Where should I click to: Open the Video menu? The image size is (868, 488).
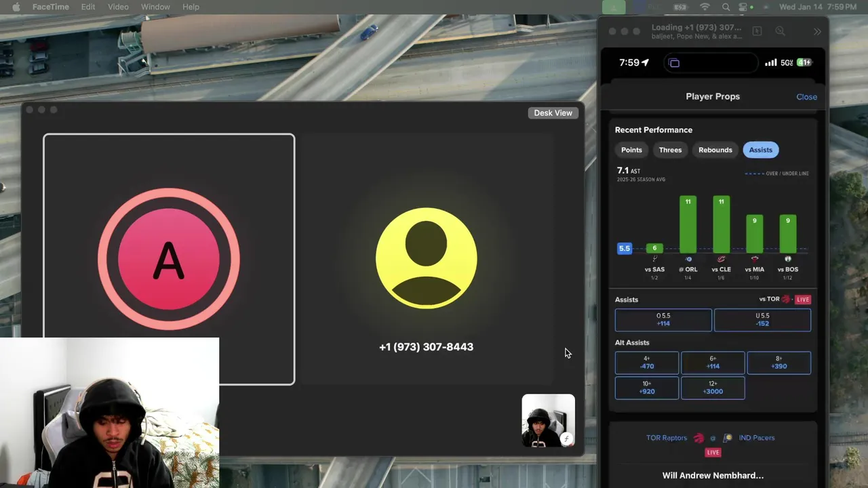(x=118, y=7)
